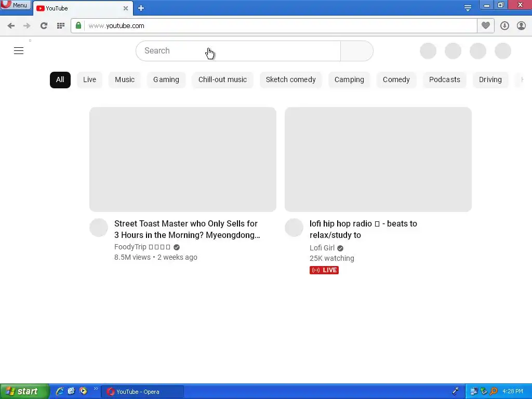The width and height of the screenshot is (532, 399).
Task: Click the red LIVE badge
Action: pos(324,270)
